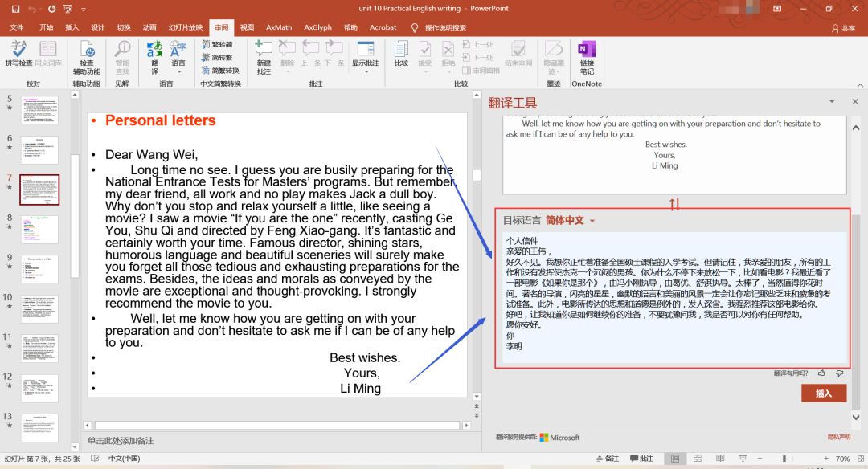Screen dimensions: 868x469
Task: Open the AxMath tab
Action: [x=279, y=27]
